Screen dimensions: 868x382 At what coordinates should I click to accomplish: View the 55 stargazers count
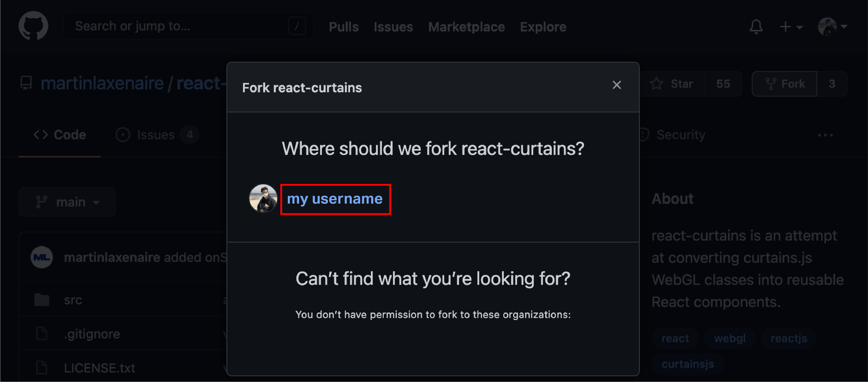tap(723, 84)
